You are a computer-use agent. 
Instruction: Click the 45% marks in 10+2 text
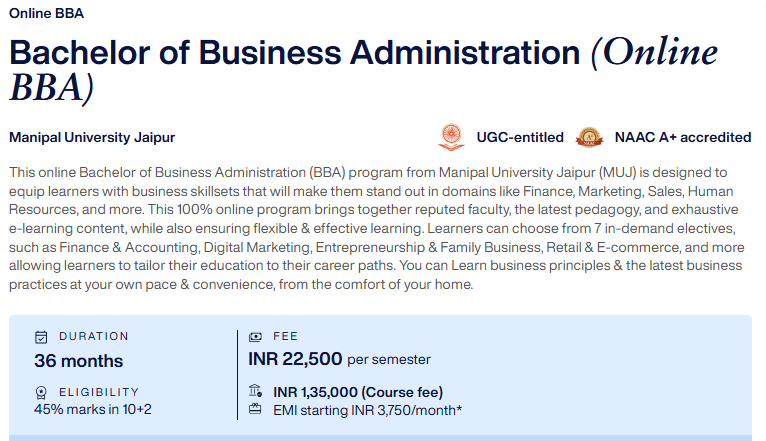tap(93, 409)
